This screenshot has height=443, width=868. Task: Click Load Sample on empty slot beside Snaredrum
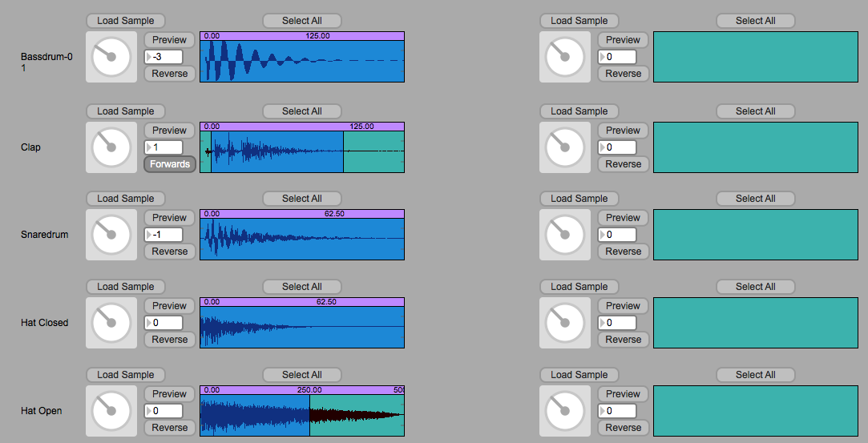click(x=579, y=199)
